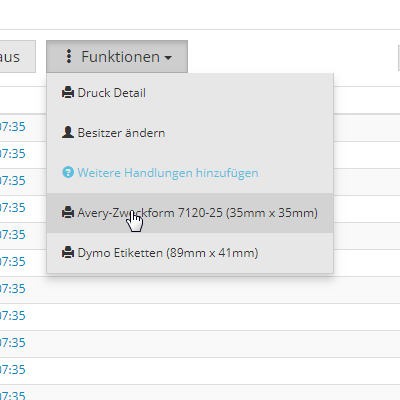
Task: Click the partially visible 'aus' button
Action: (x=17, y=57)
